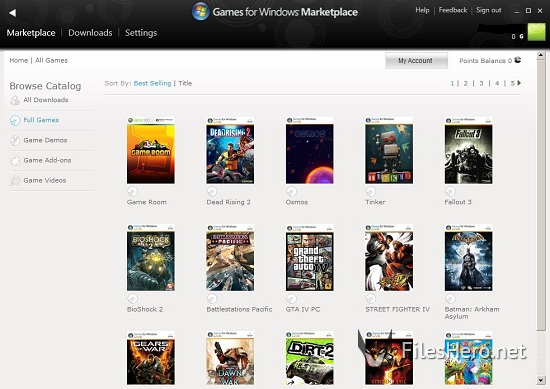Open the Settings tab
550x389 pixels.
tap(141, 33)
